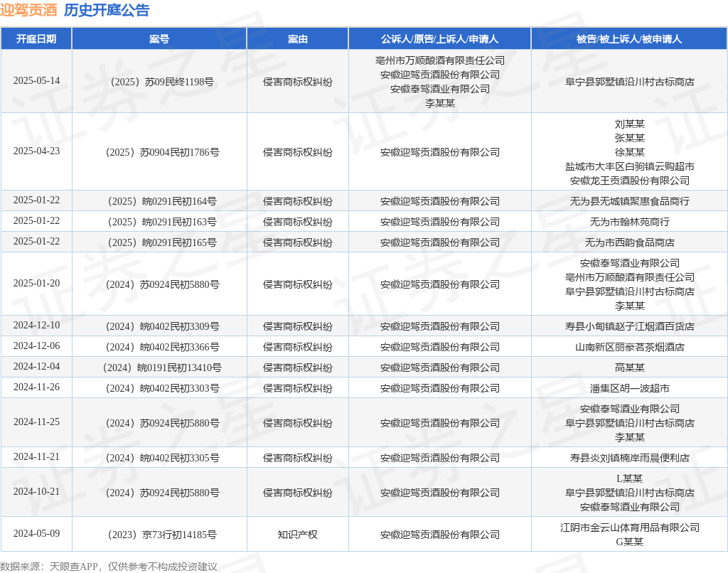Image resolution: width=728 pixels, height=573 pixels.
Task: Click case number (2025)苏09民终1198号
Action: (x=162, y=82)
